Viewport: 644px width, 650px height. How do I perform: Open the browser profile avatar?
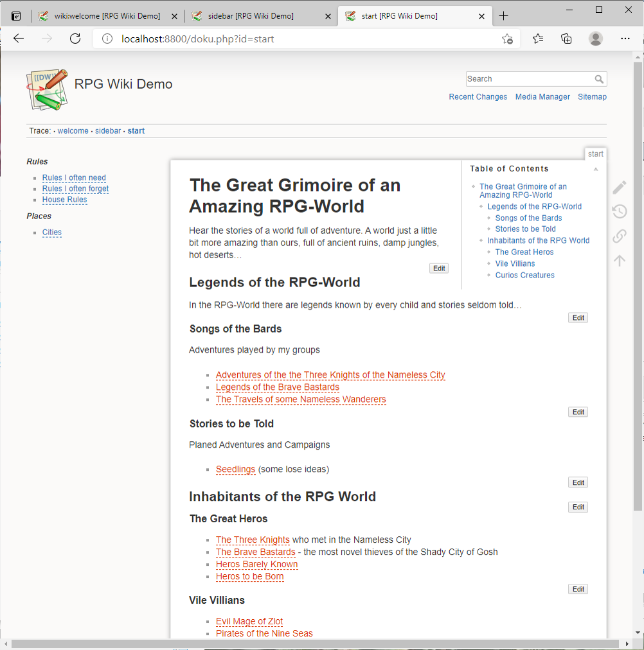tap(596, 39)
